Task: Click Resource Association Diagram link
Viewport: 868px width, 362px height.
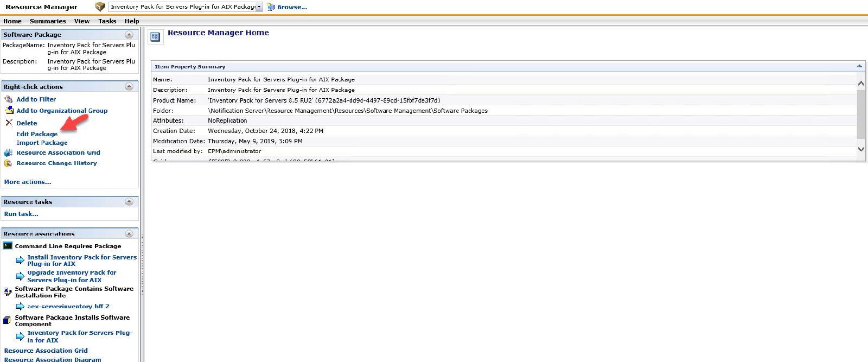Action: coord(53,359)
